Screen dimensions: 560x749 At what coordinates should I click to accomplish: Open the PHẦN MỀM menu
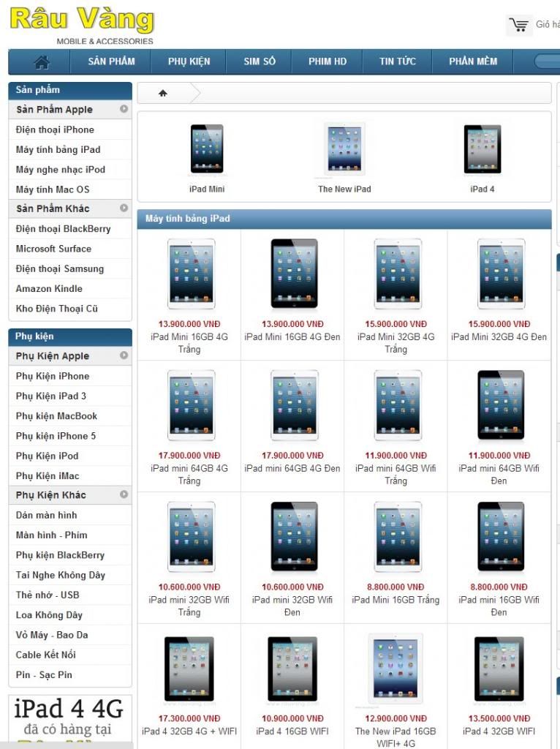pos(472,61)
